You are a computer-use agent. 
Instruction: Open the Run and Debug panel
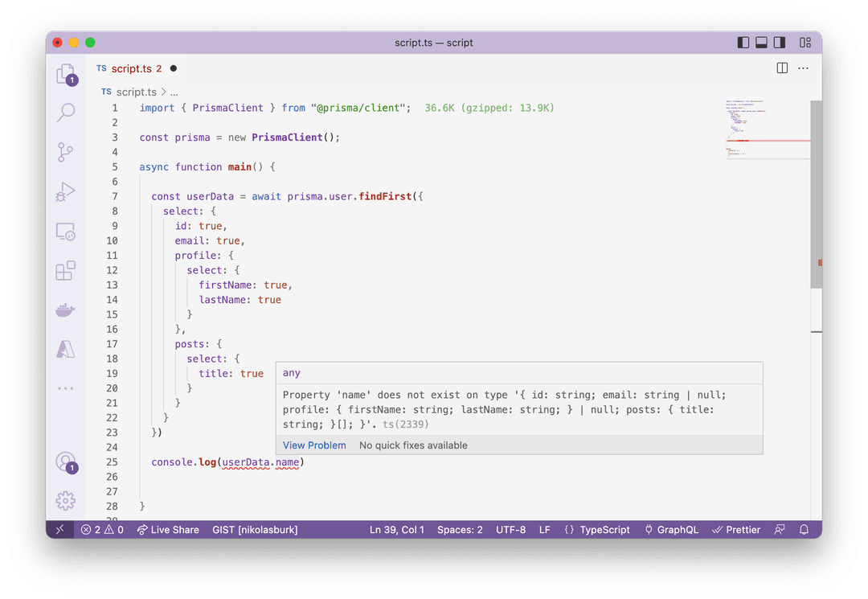point(65,191)
